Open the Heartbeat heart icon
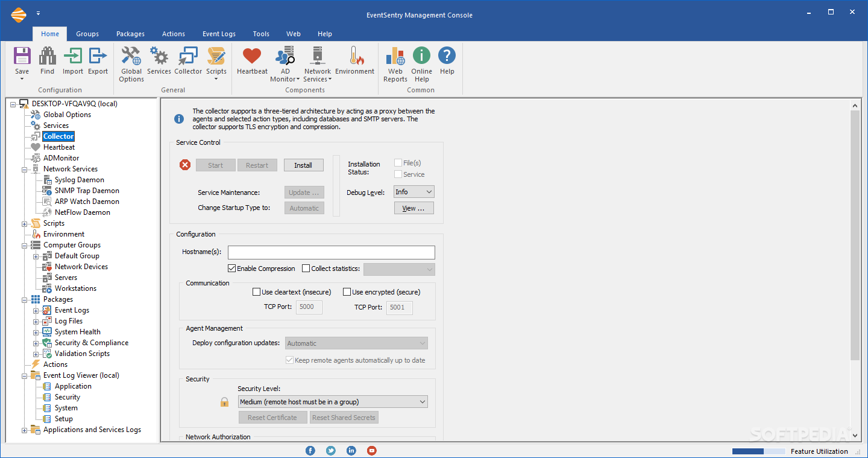Viewport: 868px width, 458px height. tap(252, 56)
